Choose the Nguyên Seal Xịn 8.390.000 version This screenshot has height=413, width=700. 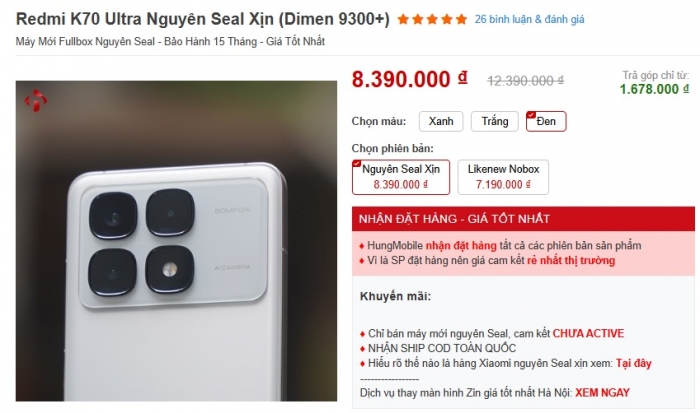(401, 177)
